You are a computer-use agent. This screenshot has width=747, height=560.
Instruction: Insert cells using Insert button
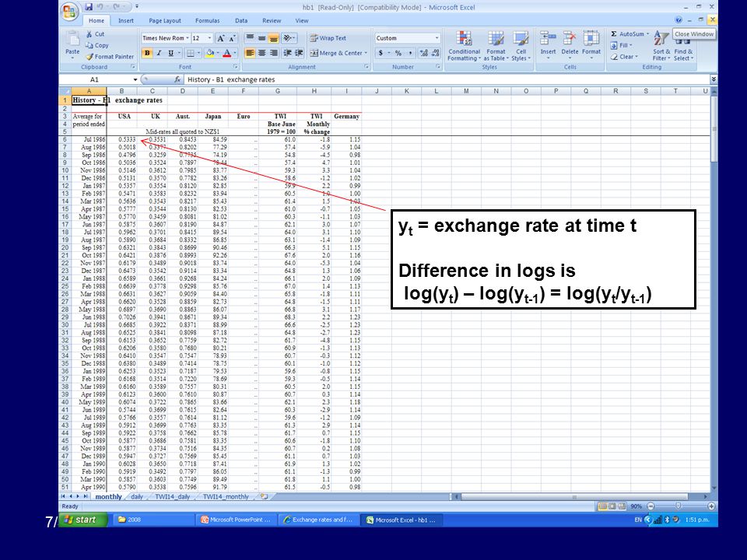[548, 46]
